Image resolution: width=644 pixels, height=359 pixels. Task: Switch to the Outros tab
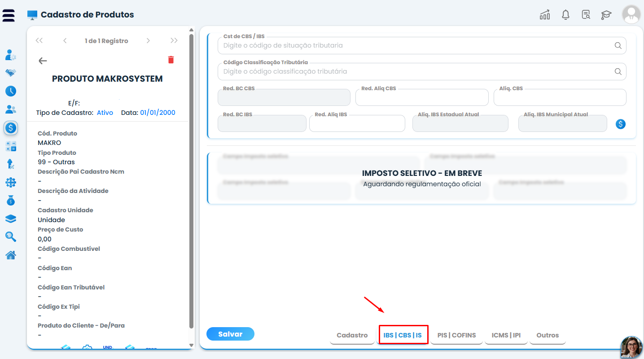click(x=548, y=335)
